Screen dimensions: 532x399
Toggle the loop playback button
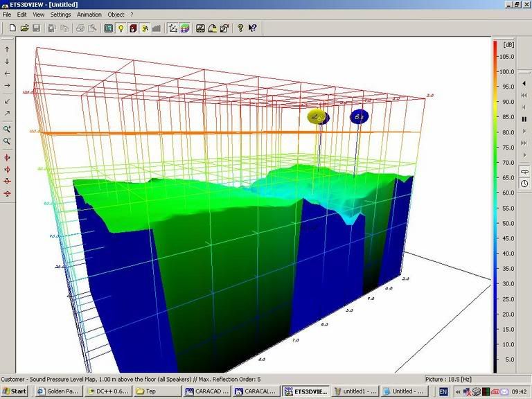[x=524, y=171]
